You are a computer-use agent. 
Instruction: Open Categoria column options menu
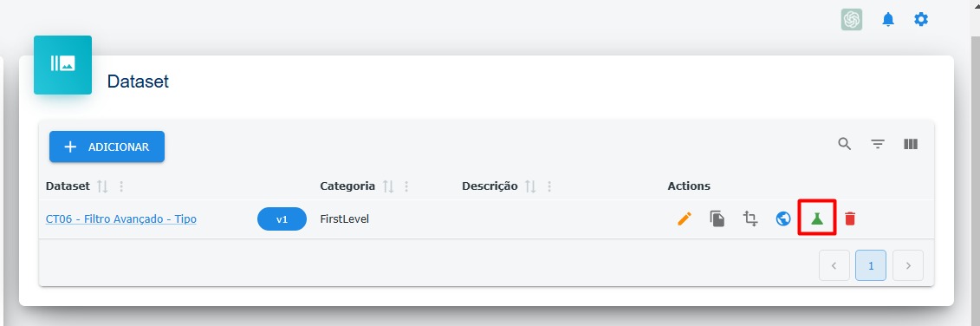pyautogui.click(x=406, y=186)
